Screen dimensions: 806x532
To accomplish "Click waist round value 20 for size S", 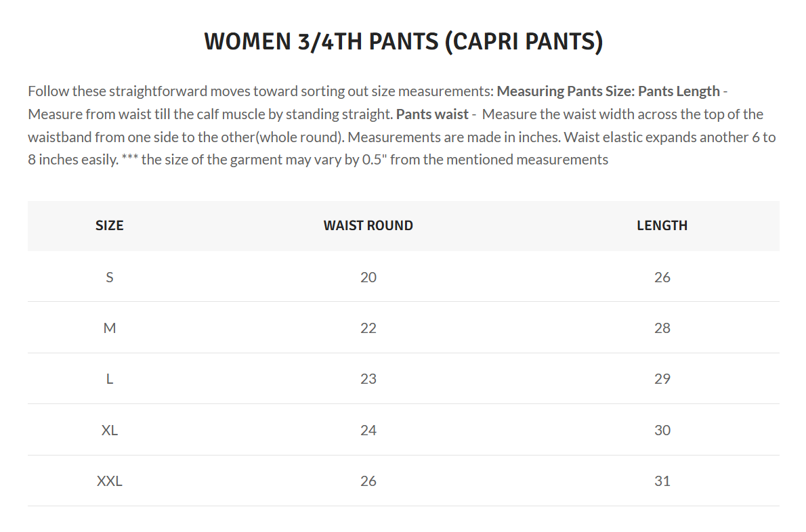I will (368, 277).
